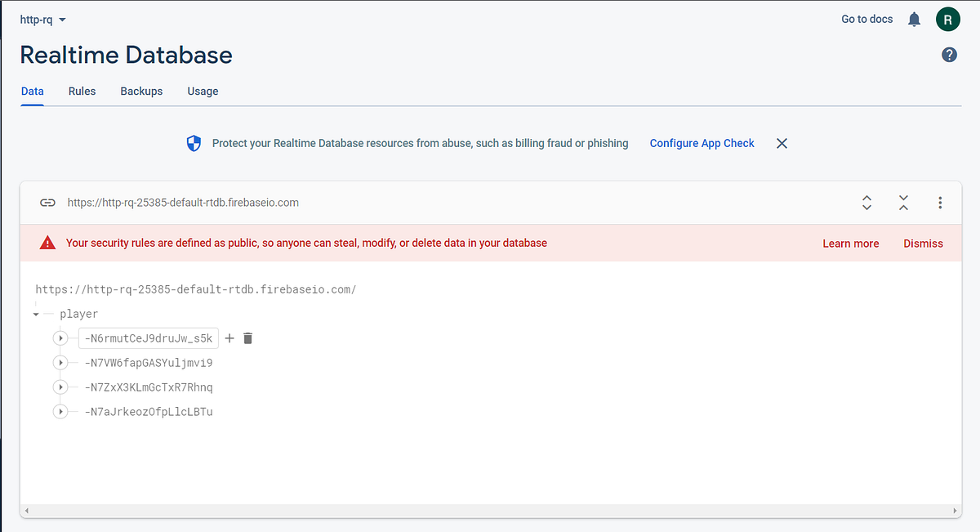
Task: Open the notifications bell
Action: pos(915,19)
